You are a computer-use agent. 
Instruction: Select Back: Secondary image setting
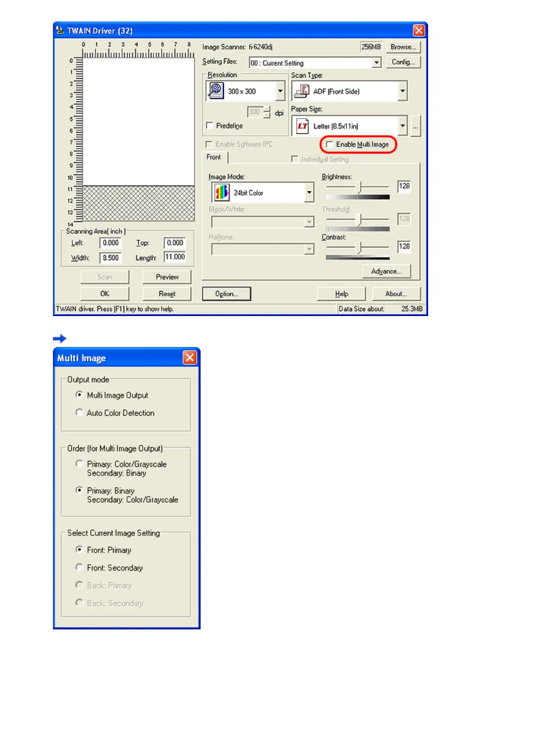click(79, 602)
